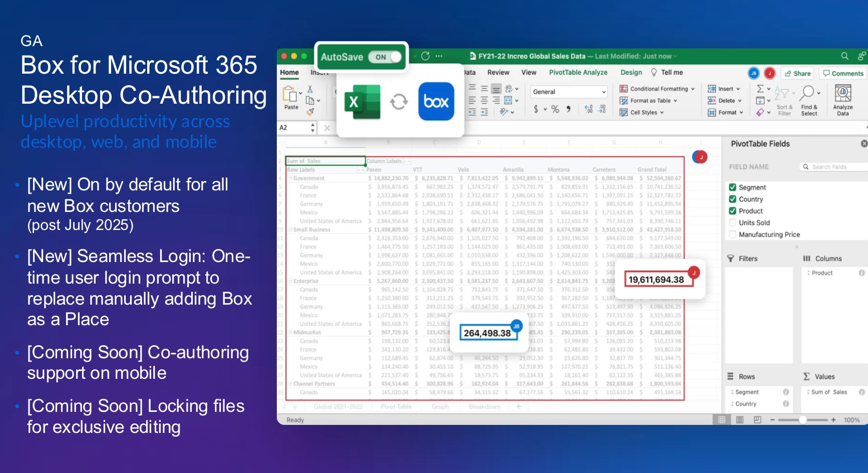868x473 pixels.
Task: Open the Column Labels filter dropdown
Action: coord(407,161)
